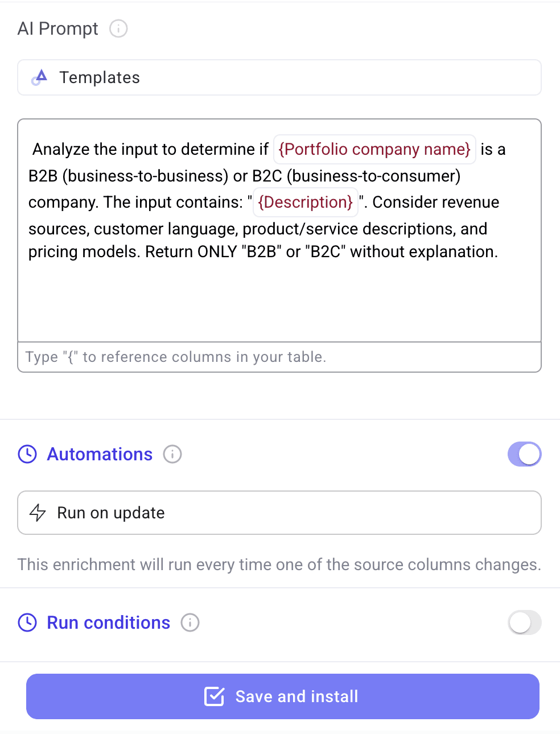
Task: Click the checkmark icon in Save button
Action: click(215, 696)
